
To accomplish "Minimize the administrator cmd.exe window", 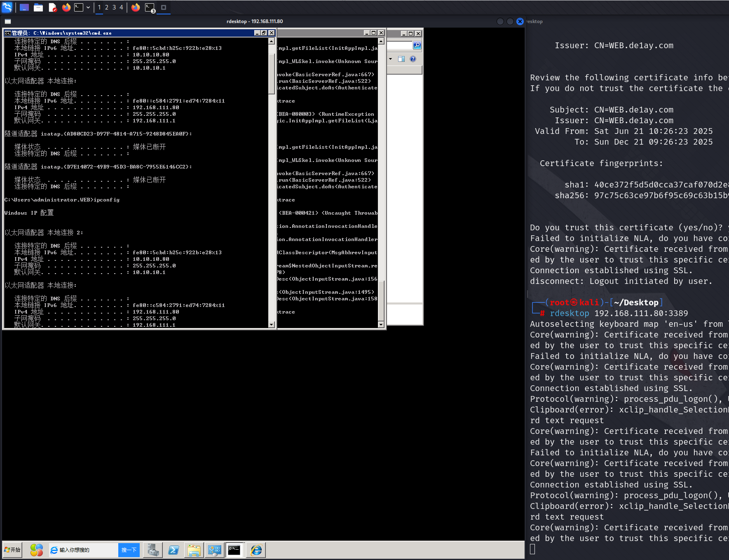I will [258, 33].
